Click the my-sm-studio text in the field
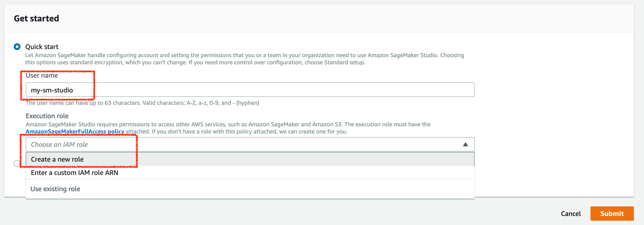 coord(52,90)
